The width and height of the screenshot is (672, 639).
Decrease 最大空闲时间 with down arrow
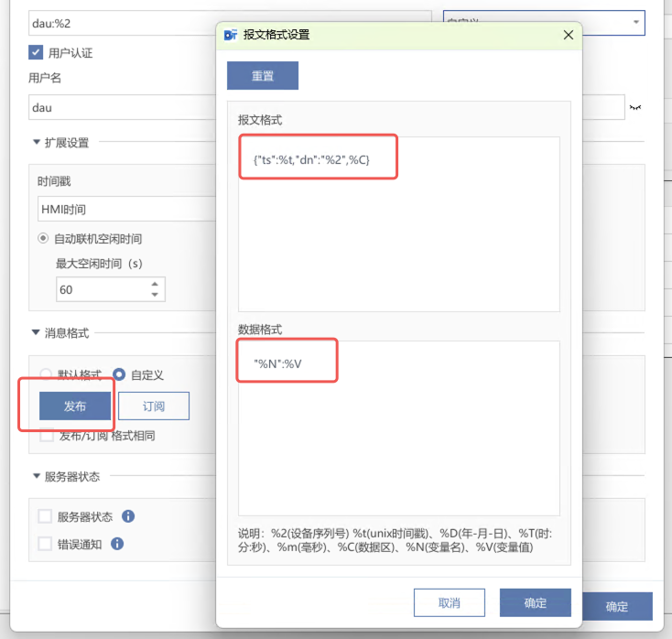point(155,295)
